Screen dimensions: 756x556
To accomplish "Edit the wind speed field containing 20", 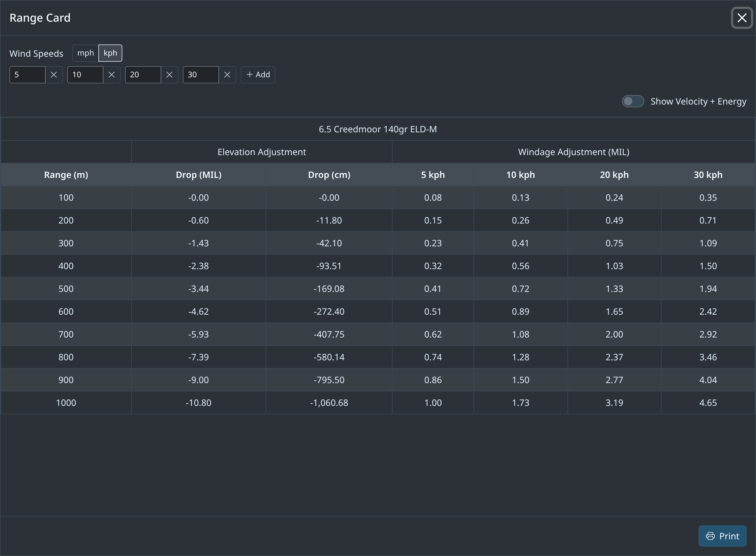I will (143, 75).
